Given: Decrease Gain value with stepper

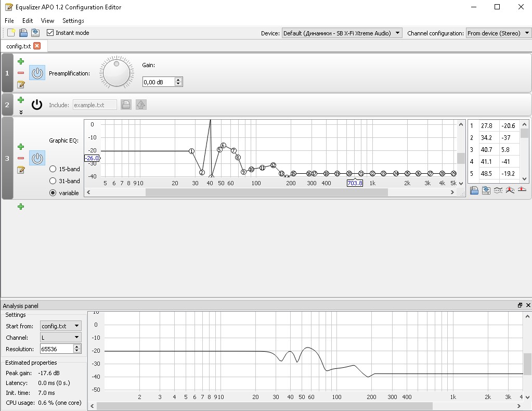Looking at the screenshot, I should (x=178, y=84).
